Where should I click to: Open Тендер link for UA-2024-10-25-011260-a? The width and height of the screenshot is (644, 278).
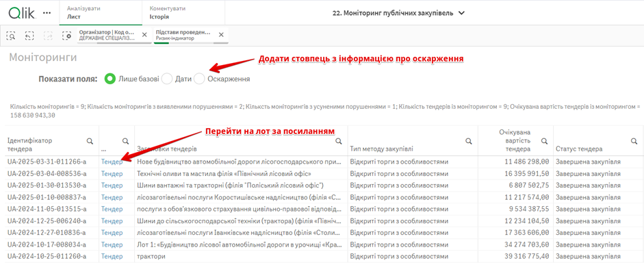pos(112,256)
